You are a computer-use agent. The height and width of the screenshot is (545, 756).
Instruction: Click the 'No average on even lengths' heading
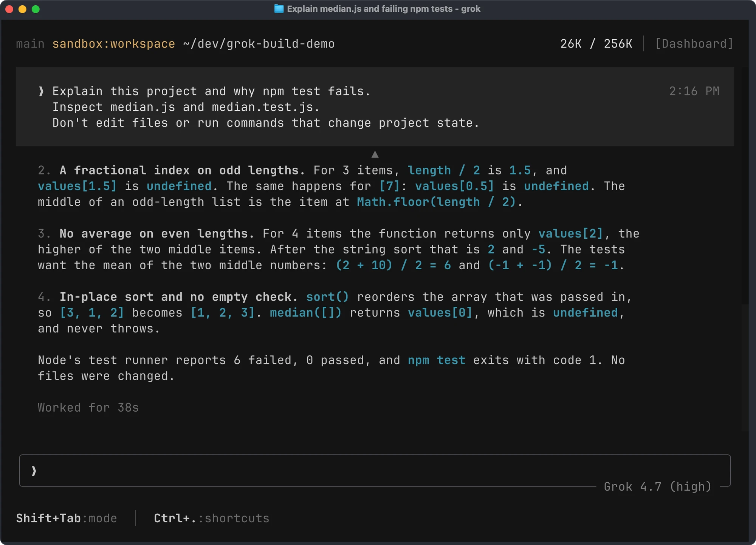coord(156,234)
